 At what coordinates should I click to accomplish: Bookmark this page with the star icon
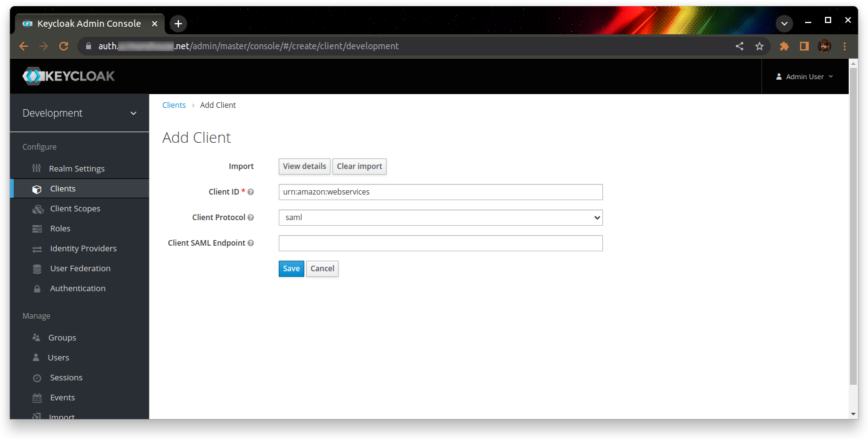tap(759, 46)
